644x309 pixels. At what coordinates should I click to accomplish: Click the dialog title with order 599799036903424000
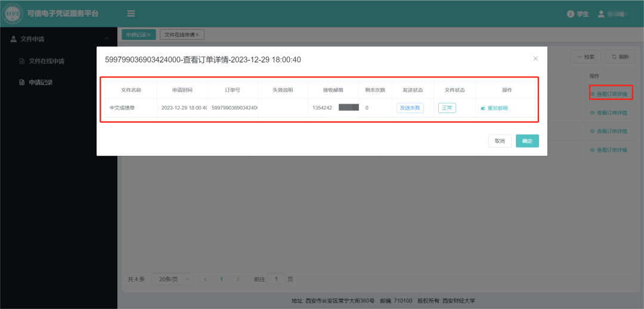[203, 60]
